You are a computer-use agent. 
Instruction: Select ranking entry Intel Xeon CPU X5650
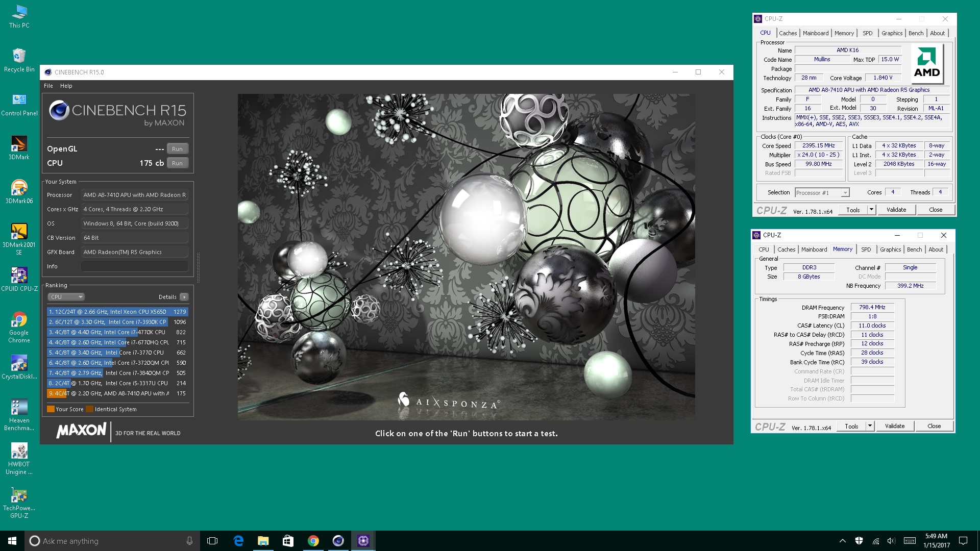tap(118, 312)
